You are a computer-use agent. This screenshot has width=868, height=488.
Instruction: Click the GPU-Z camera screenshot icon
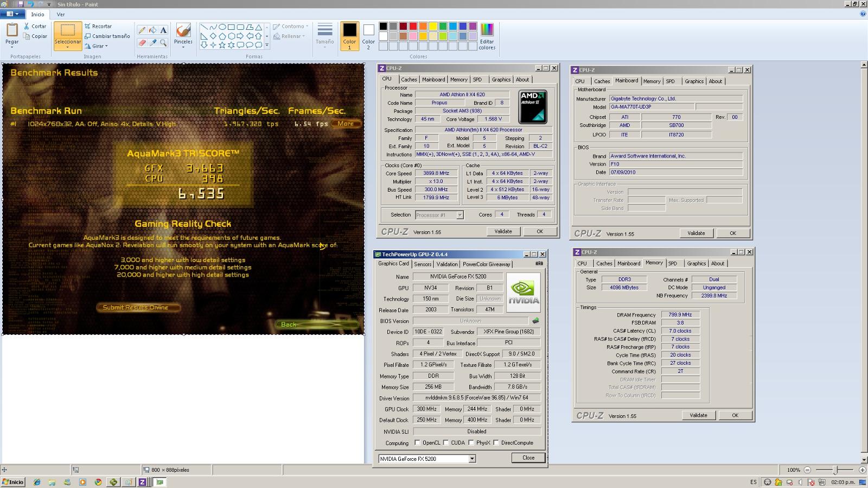click(539, 263)
